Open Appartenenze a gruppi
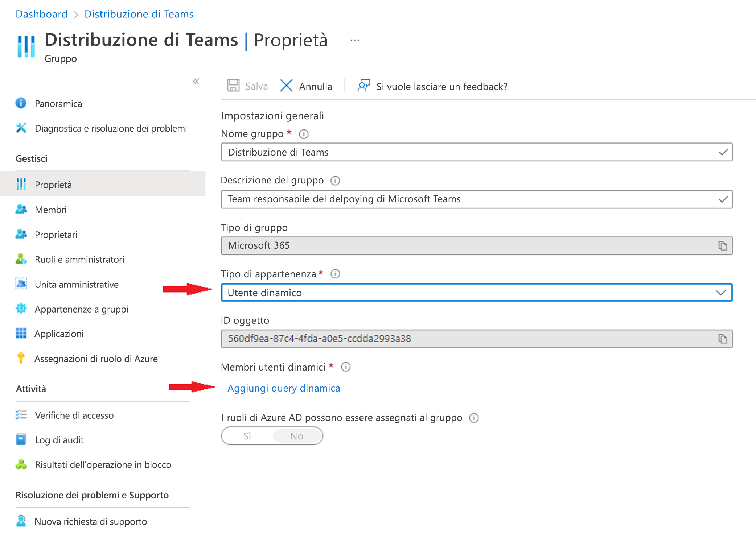 (81, 309)
